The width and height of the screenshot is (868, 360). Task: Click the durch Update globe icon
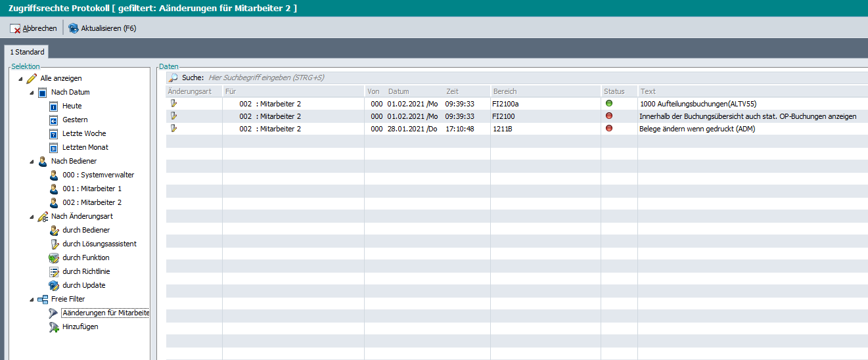coord(54,285)
